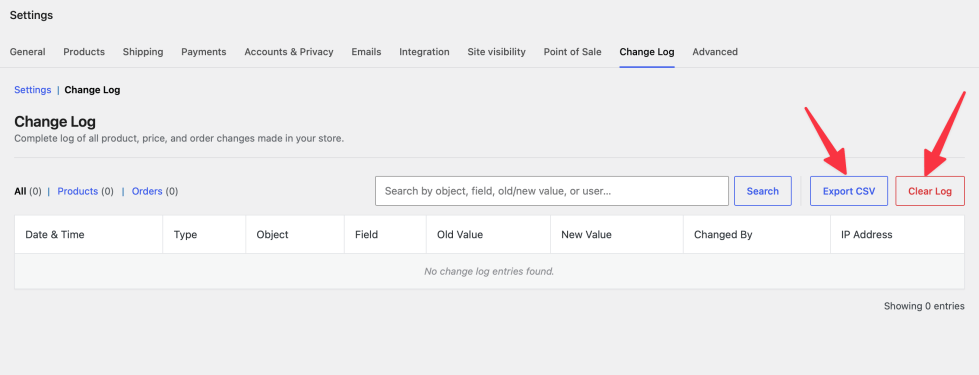The height and width of the screenshot is (375, 979).
Task: Click the Settings page title
Action: click(31, 16)
